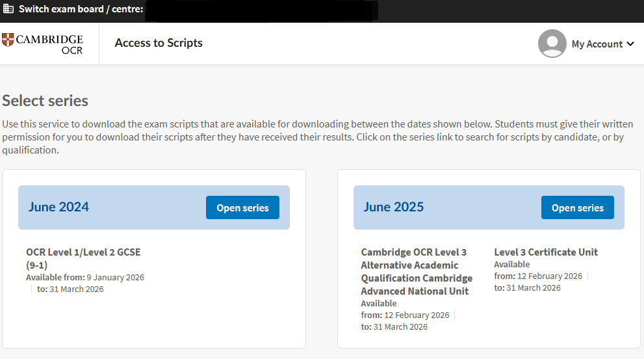Click the building icon beside Switch exam board
The height and width of the screenshot is (359, 644).
[8, 9]
